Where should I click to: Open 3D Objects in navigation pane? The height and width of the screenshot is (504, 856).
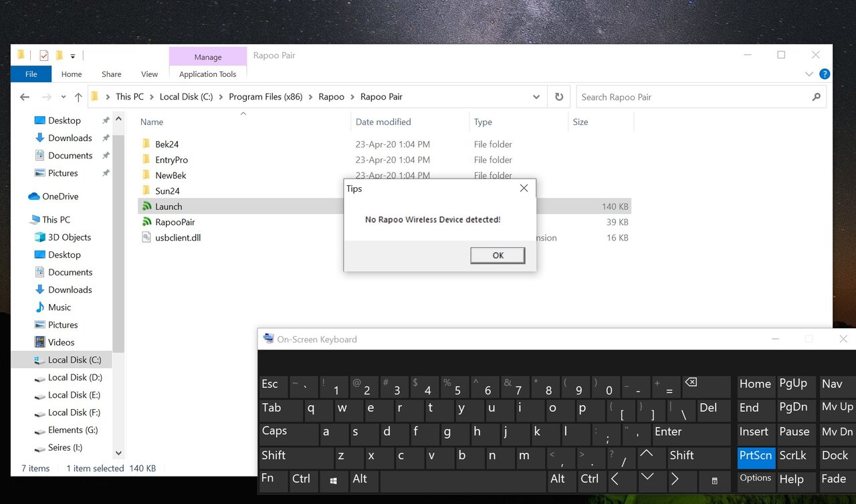point(70,237)
